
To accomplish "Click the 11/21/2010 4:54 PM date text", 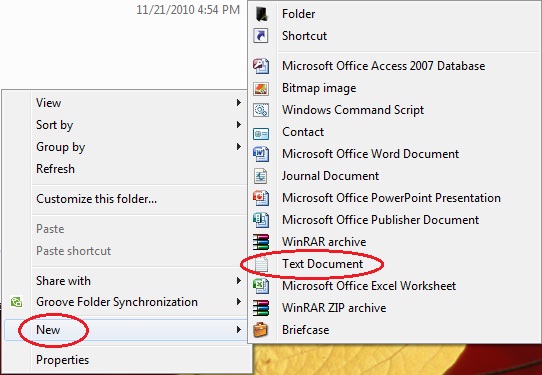I will (188, 10).
